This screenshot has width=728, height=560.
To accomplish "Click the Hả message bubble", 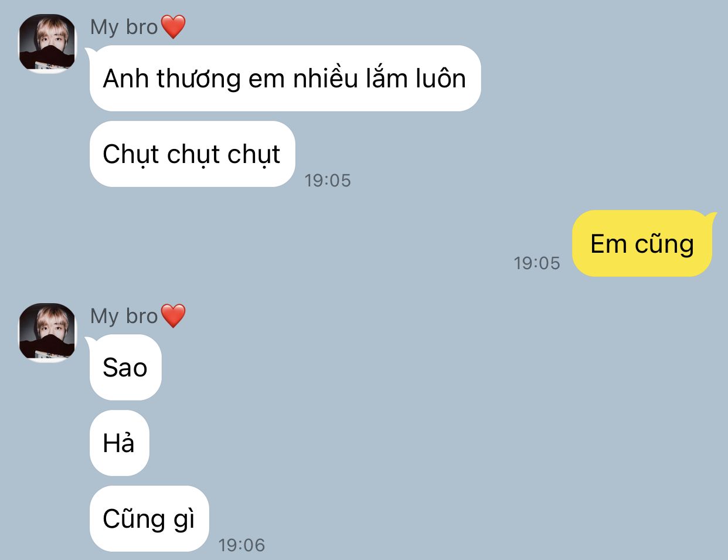I will click(120, 443).
